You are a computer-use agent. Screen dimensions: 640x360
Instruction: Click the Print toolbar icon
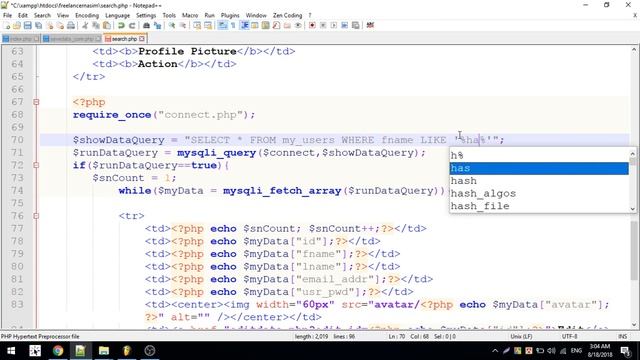(71, 26)
